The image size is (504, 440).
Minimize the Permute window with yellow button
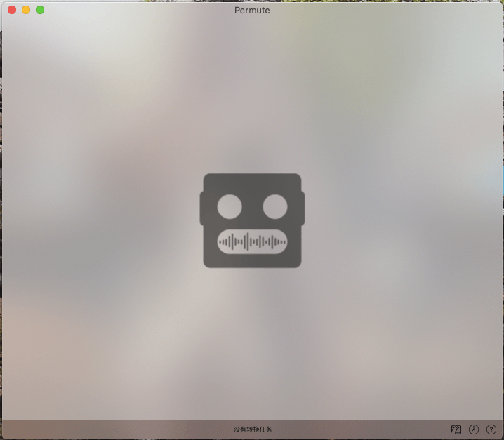[26, 10]
